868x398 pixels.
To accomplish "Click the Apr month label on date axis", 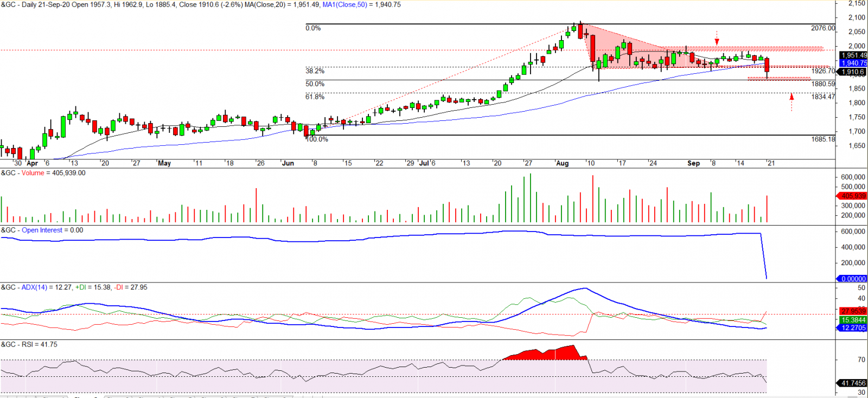I will tap(33, 163).
